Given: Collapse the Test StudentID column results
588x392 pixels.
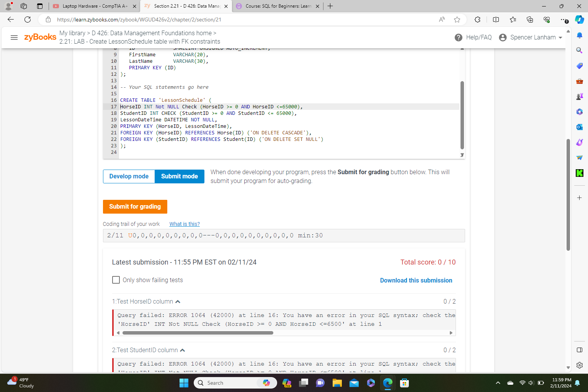Looking at the screenshot, I should 183,350.
